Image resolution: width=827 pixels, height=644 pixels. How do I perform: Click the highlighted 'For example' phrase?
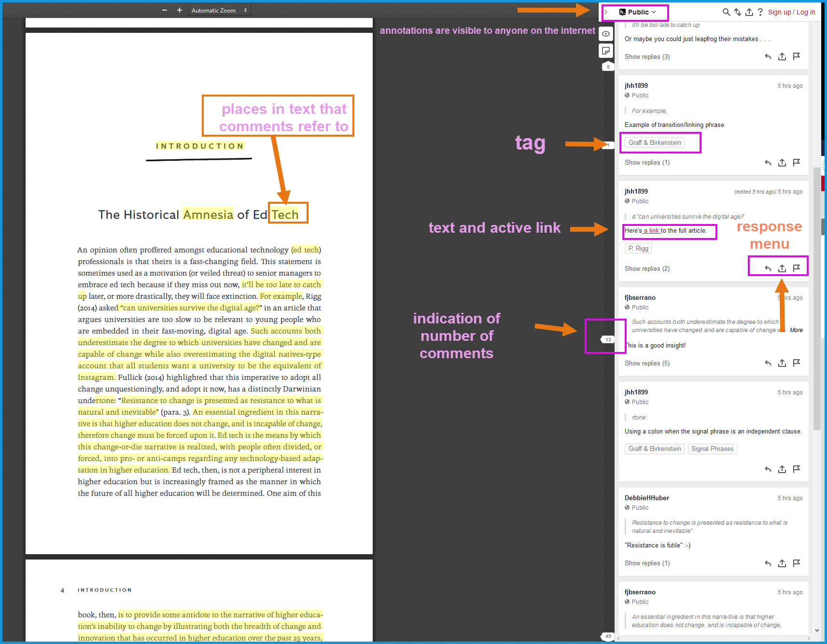pos(281,296)
